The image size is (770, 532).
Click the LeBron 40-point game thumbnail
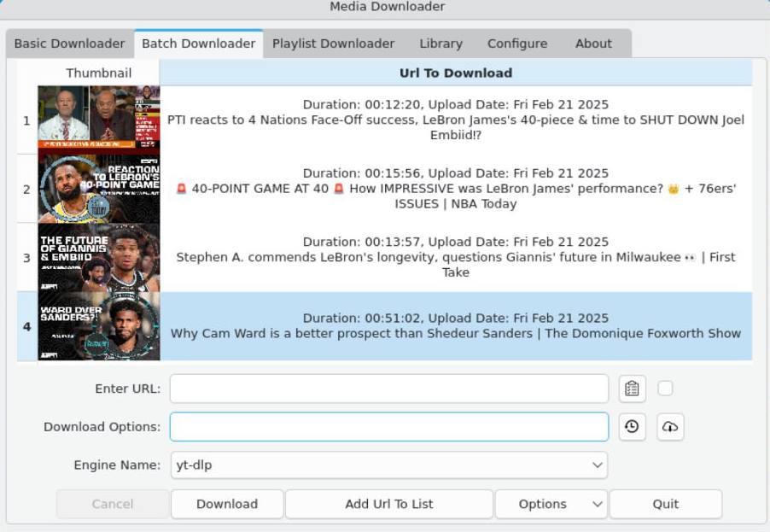coord(98,189)
